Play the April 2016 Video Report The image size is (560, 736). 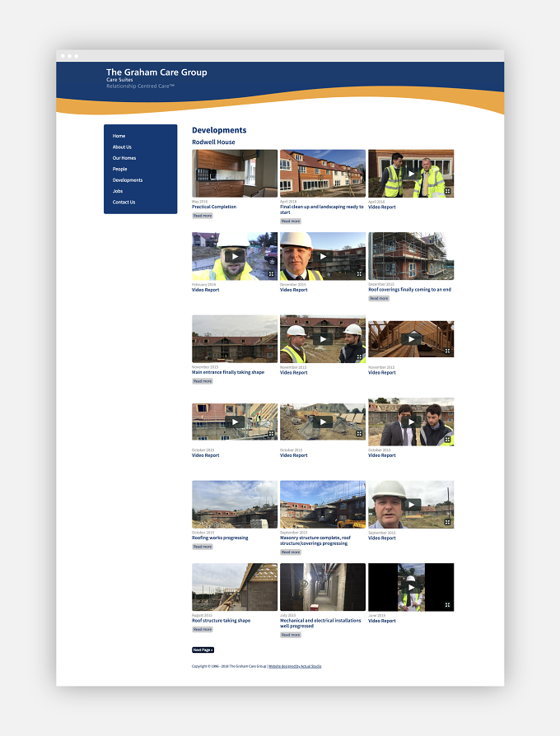click(x=411, y=173)
